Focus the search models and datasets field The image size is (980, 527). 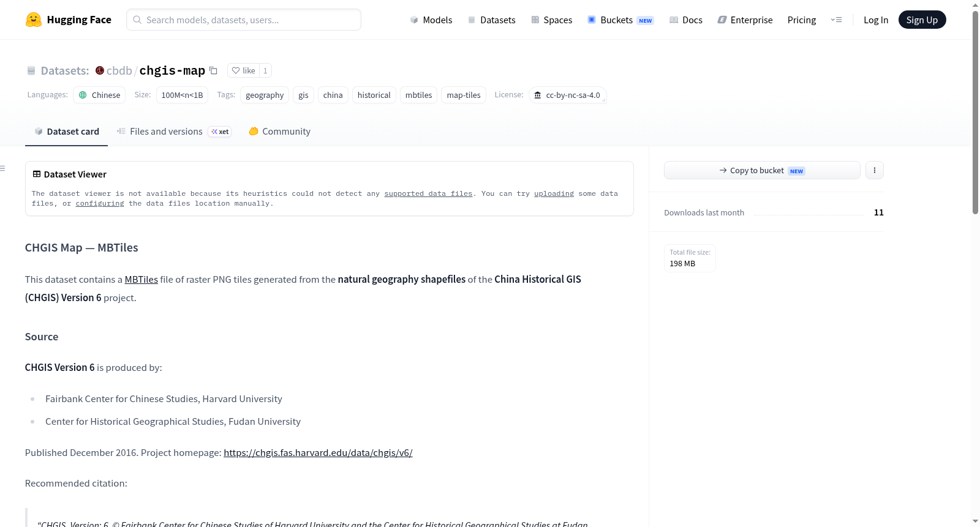[x=244, y=20]
